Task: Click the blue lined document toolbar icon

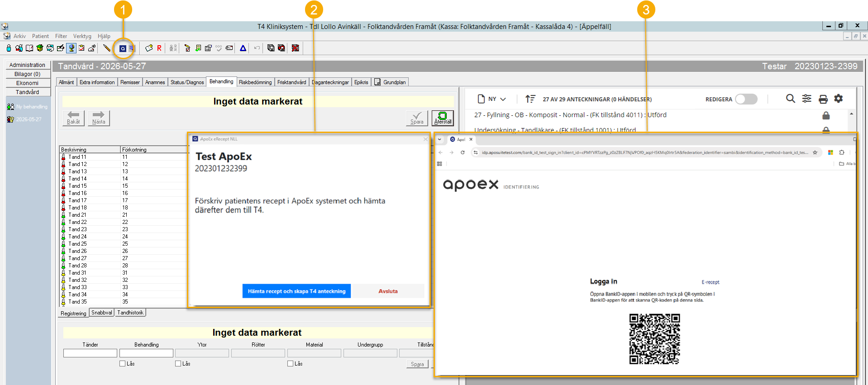Action: pos(132,48)
